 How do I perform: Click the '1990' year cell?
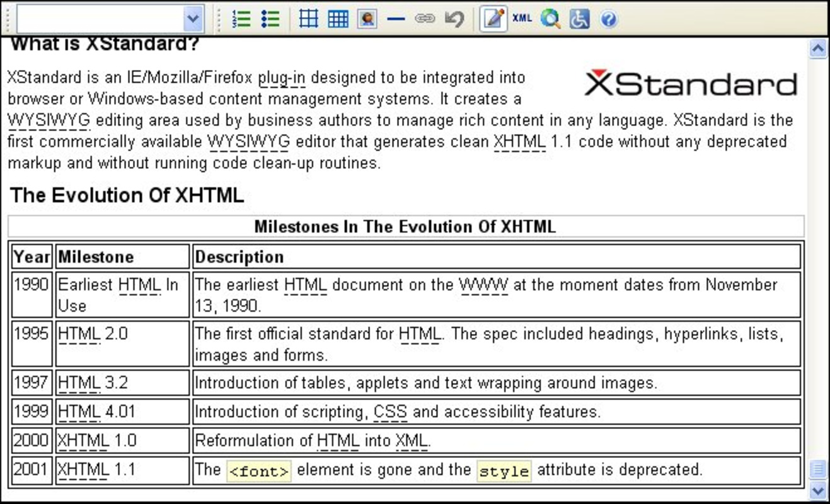pos(32,295)
